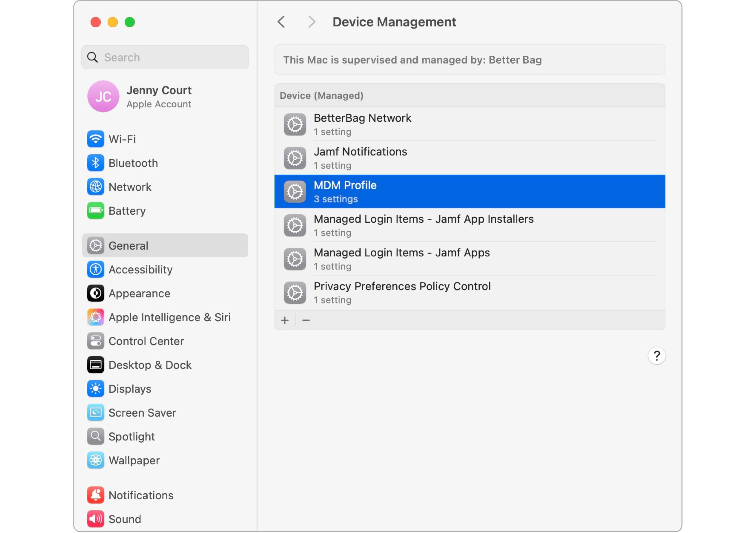Click the BetterBag Network profile icon

295,124
